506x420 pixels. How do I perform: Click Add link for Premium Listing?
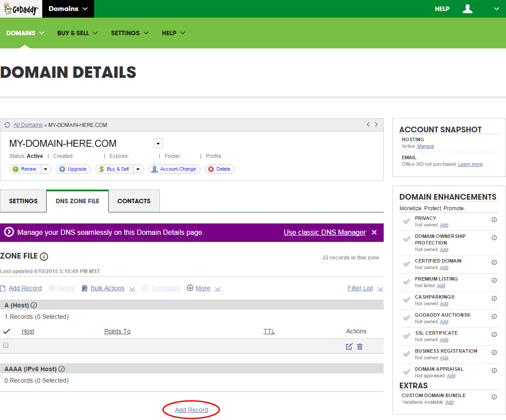coord(441,285)
